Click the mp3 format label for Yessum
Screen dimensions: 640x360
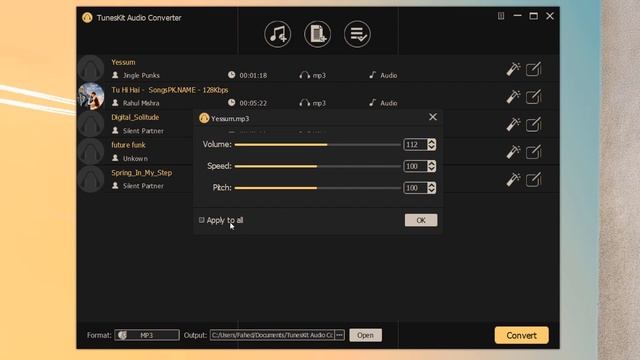tap(319, 76)
